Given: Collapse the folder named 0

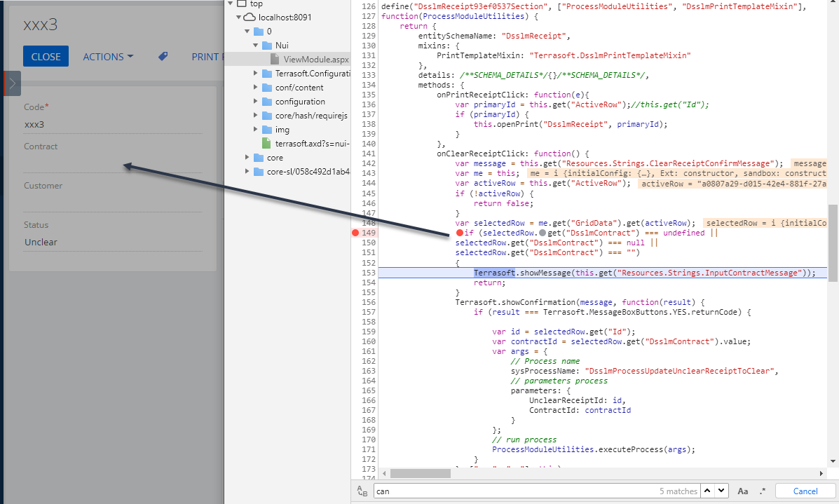Looking at the screenshot, I should point(247,31).
